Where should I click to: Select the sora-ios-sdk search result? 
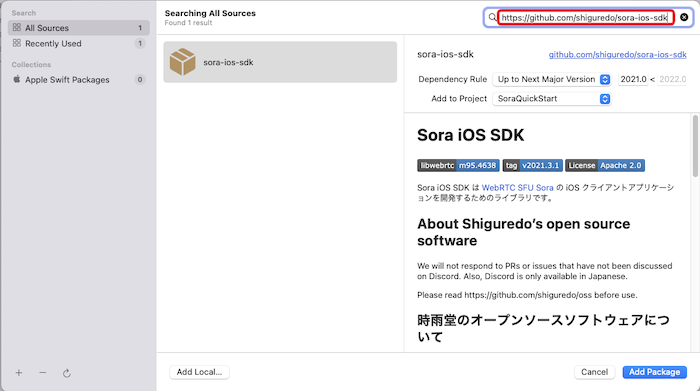point(280,62)
